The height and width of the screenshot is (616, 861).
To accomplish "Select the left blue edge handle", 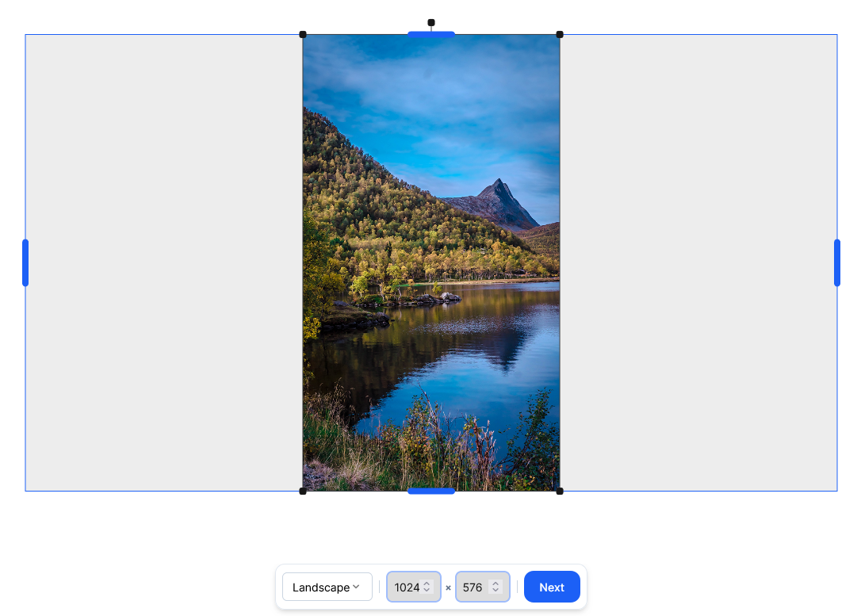I will tap(25, 262).
